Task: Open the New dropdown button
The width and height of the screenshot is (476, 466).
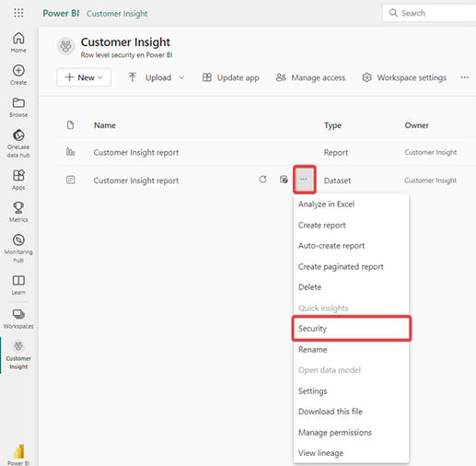Action: 84,77
